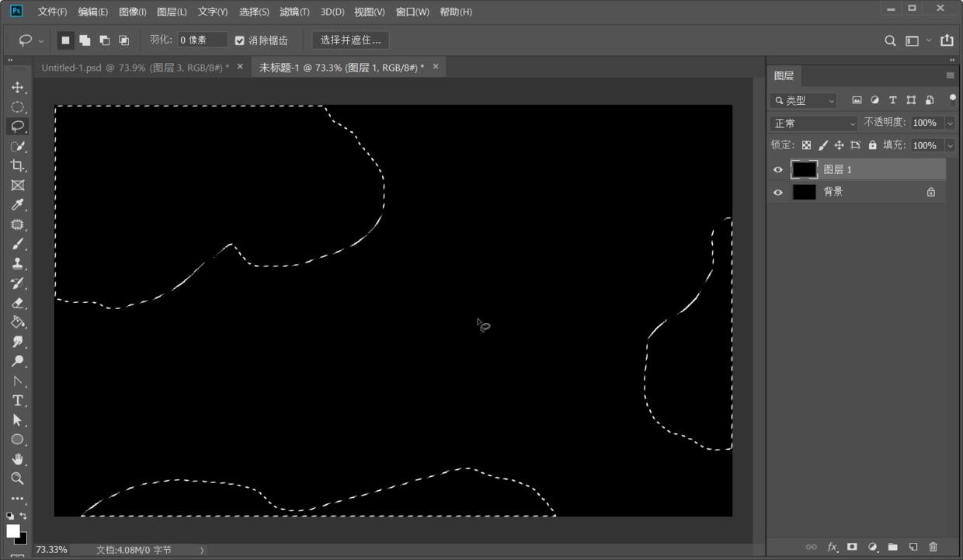Click the 羽化 feather input field
The height and width of the screenshot is (560, 963).
tap(202, 40)
